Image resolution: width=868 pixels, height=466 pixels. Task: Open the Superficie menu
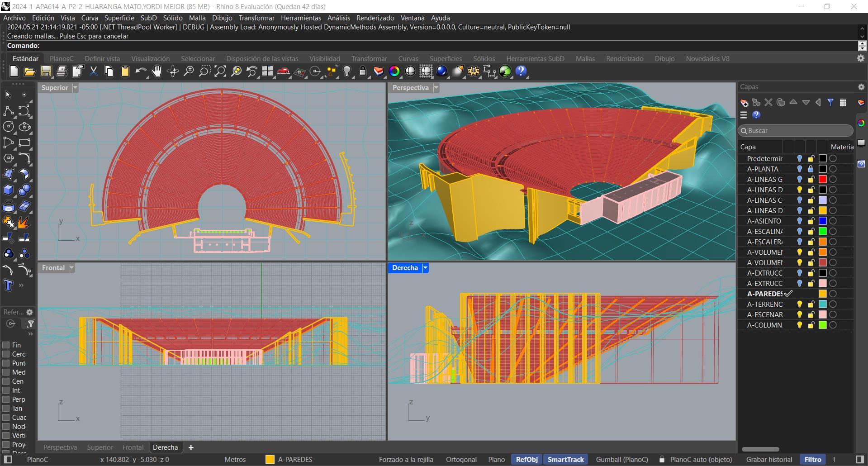119,18
